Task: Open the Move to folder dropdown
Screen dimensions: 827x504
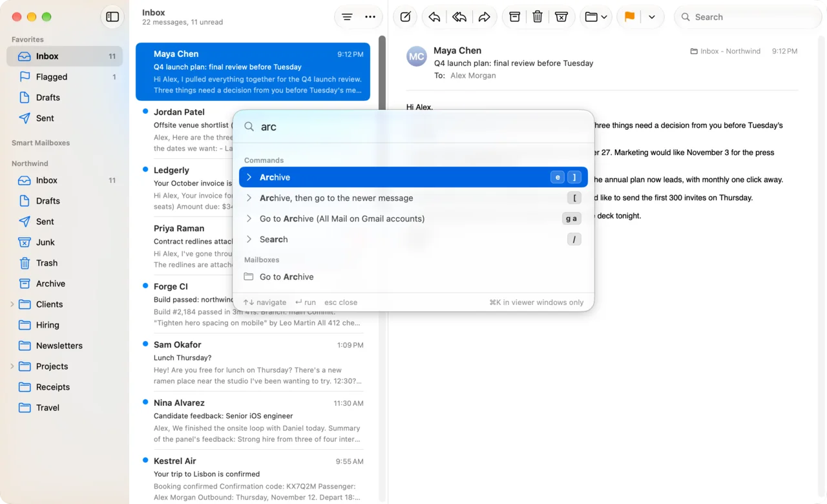Action: coord(596,17)
